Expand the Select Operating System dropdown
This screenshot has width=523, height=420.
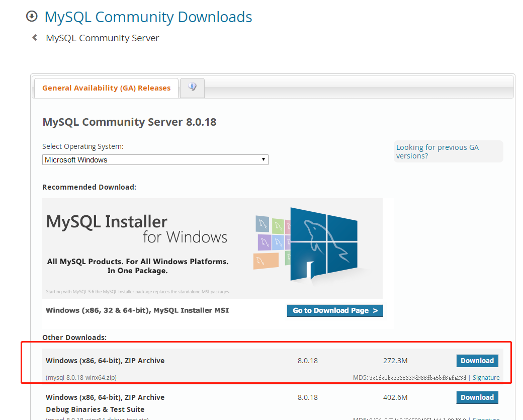[155, 160]
